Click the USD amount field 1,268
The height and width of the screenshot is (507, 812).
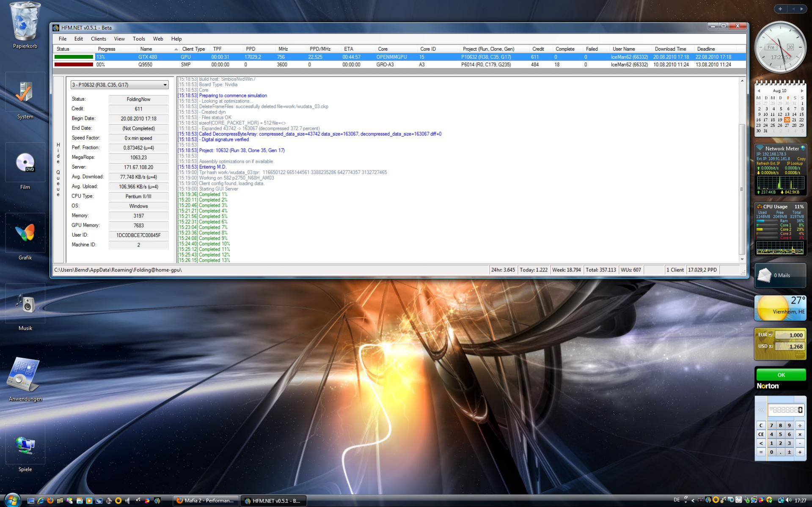790,347
